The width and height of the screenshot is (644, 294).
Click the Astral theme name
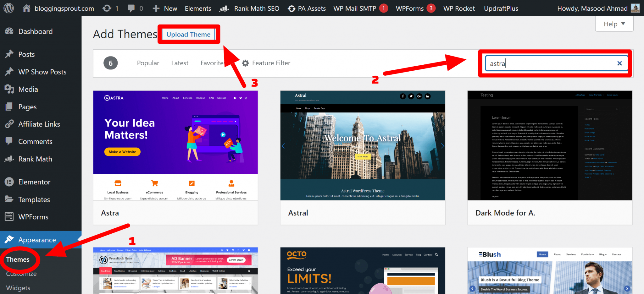298,213
